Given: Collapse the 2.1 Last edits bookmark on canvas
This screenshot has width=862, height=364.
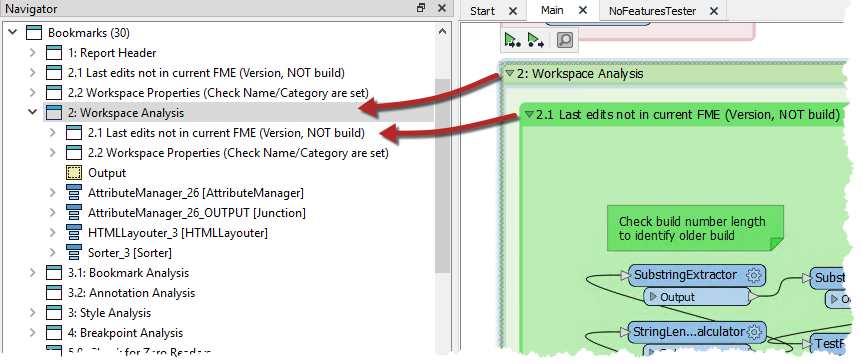Looking at the screenshot, I should (x=529, y=115).
